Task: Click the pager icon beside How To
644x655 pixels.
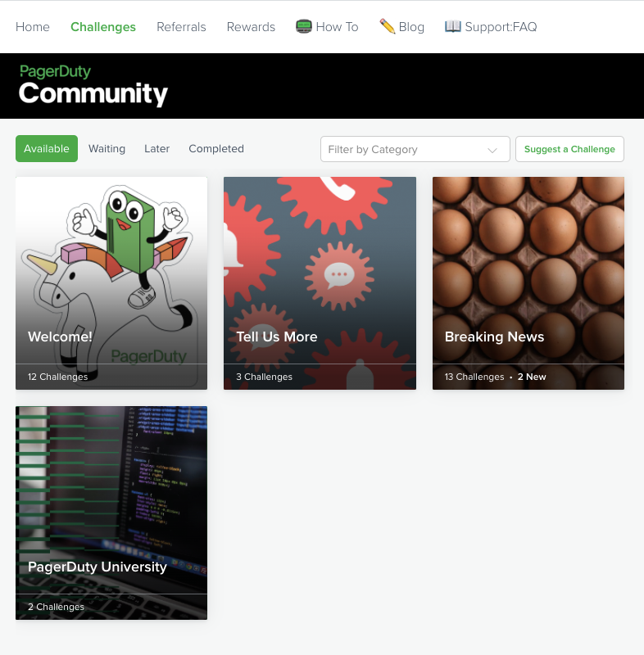Action: [304, 26]
